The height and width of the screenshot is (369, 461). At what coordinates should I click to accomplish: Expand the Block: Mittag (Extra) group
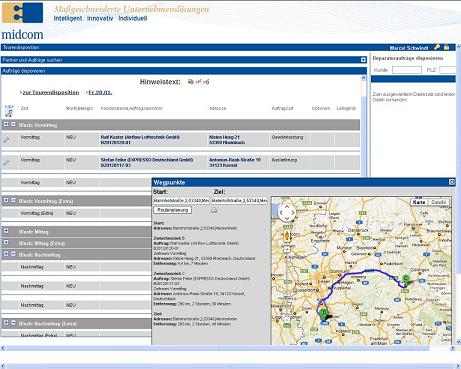6,242
